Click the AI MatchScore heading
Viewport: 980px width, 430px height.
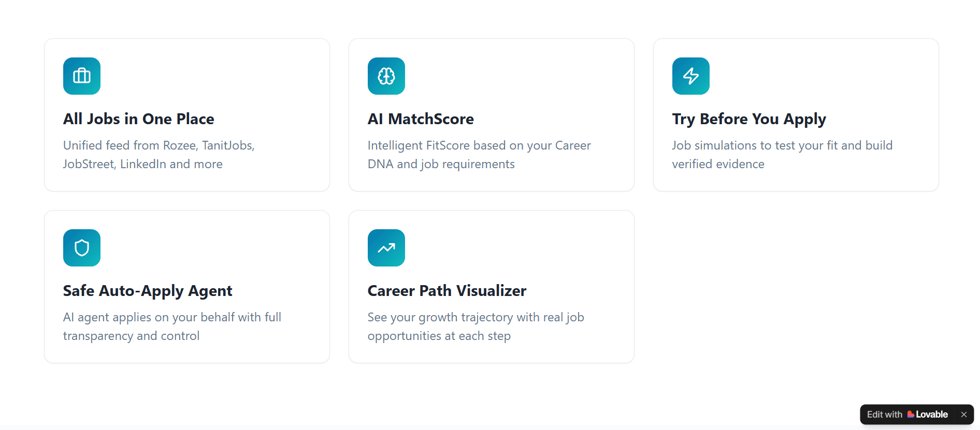click(421, 119)
